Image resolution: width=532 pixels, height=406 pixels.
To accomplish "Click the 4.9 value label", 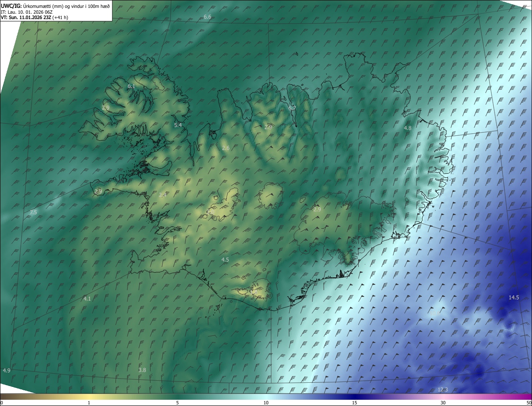I will (6, 371).
